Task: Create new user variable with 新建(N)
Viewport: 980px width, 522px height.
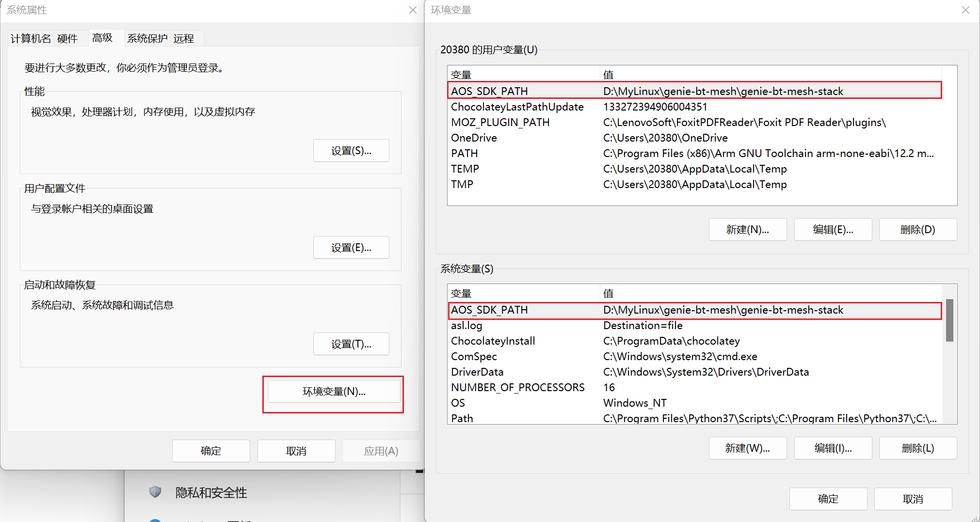Action: pos(747,230)
